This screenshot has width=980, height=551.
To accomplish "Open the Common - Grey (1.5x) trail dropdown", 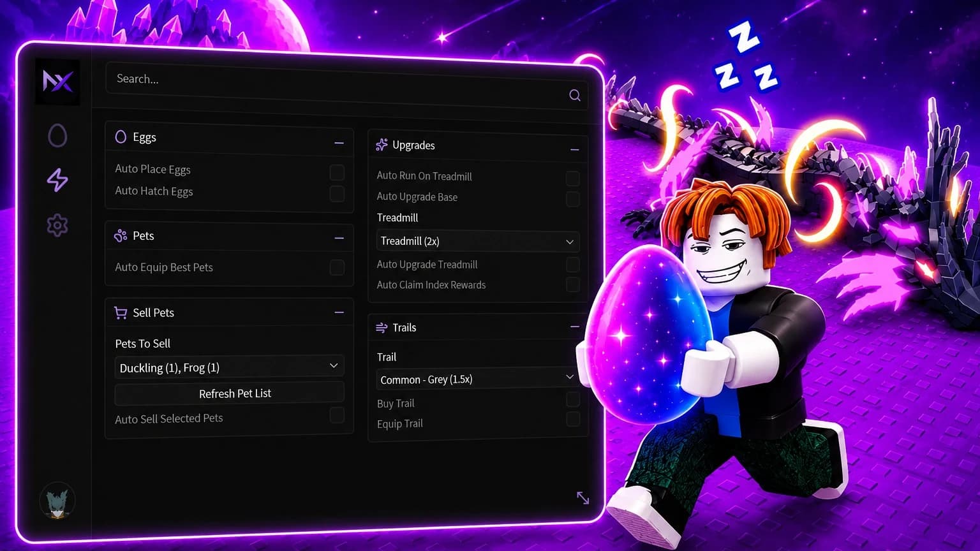I will (477, 378).
